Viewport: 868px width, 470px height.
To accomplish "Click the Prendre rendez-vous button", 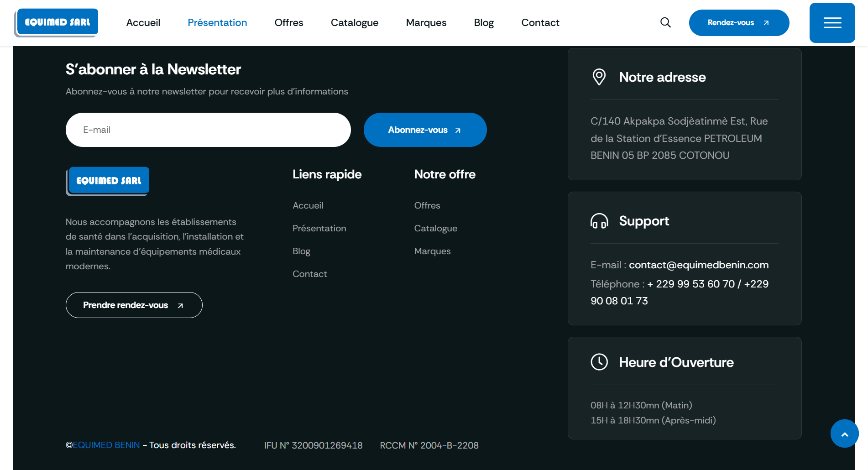I will 134,305.
